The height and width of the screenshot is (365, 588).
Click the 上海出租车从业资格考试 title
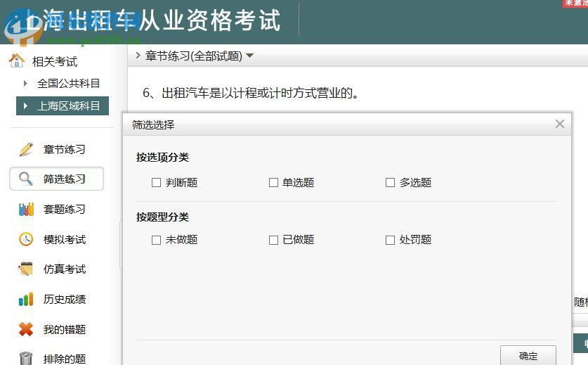(x=152, y=20)
